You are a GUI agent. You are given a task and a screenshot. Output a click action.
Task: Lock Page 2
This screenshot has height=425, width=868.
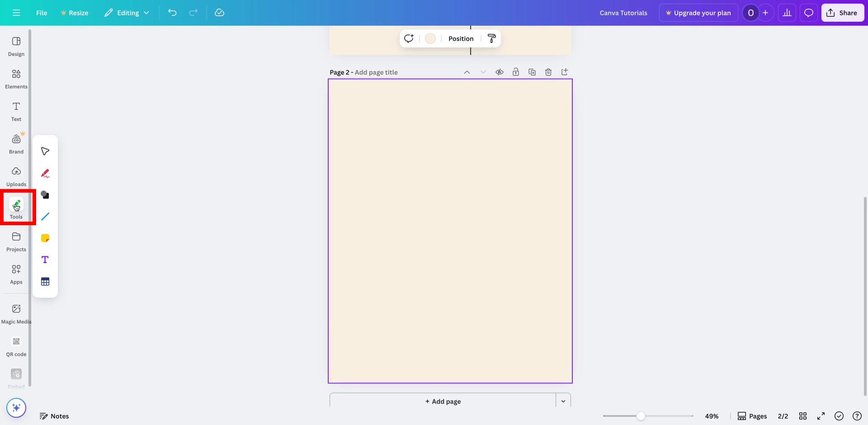tap(516, 72)
